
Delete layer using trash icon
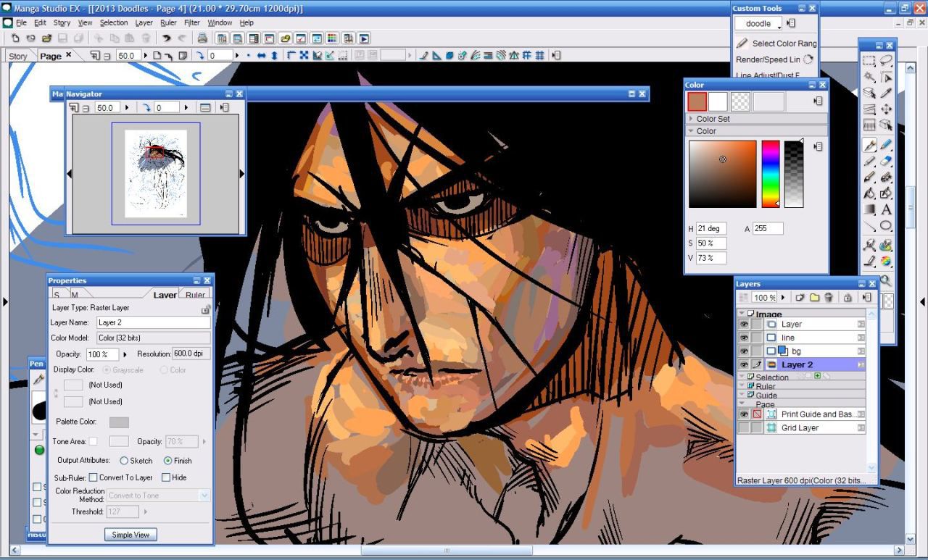point(828,298)
